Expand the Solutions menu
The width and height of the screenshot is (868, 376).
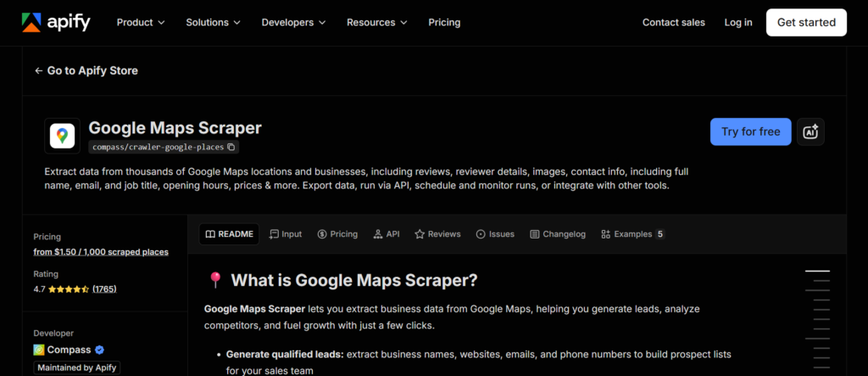(x=213, y=22)
